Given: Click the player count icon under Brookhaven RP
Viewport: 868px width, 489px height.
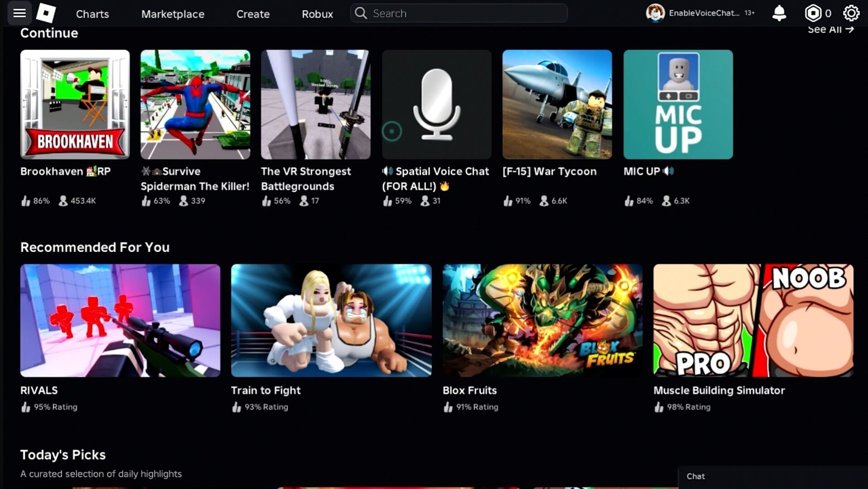Looking at the screenshot, I should (x=63, y=201).
